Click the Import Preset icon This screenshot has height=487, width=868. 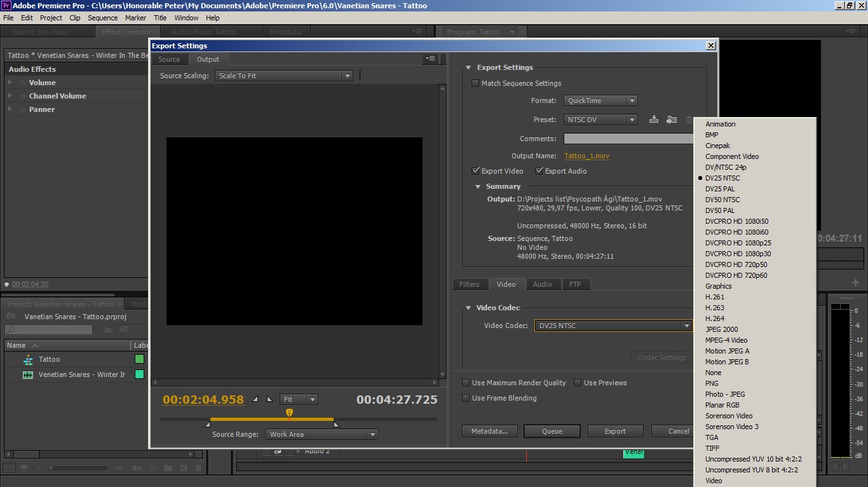click(x=671, y=120)
